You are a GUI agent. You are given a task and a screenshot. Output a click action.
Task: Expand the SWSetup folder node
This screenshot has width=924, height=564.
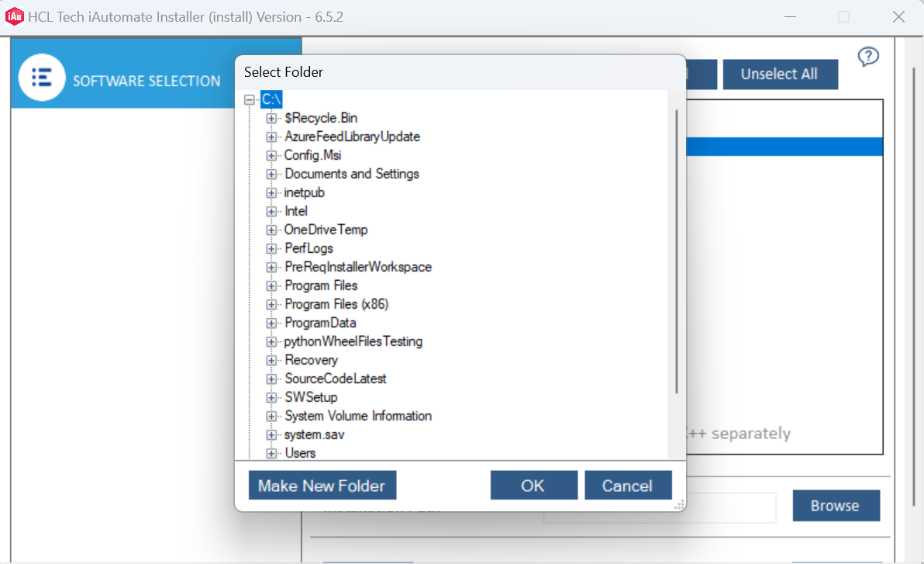tap(271, 398)
